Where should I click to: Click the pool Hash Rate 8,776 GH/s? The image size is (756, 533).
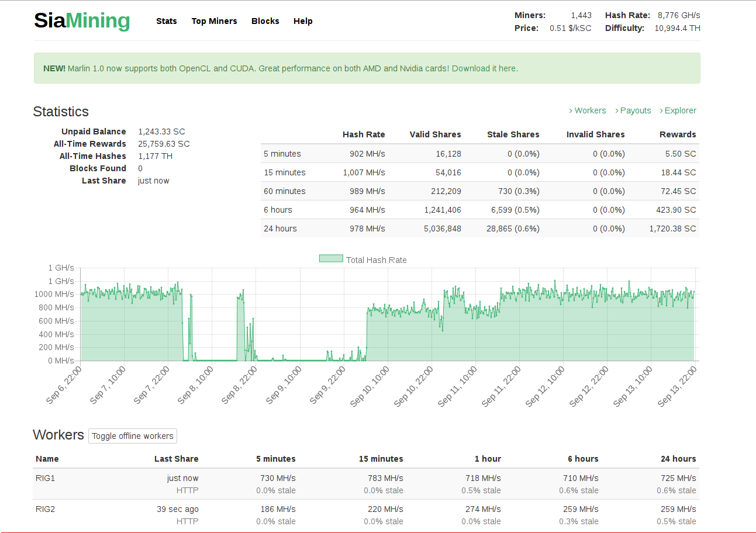pos(679,15)
